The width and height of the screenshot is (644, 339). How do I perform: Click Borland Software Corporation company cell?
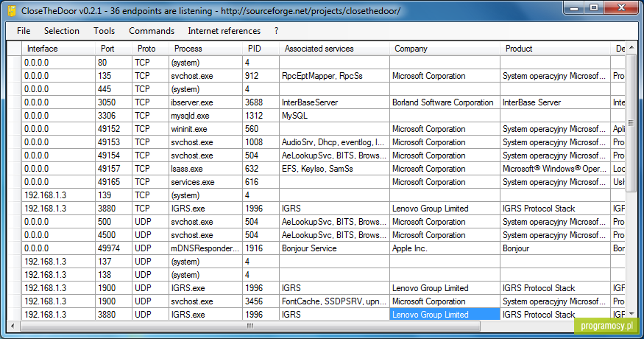(x=445, y=102)
